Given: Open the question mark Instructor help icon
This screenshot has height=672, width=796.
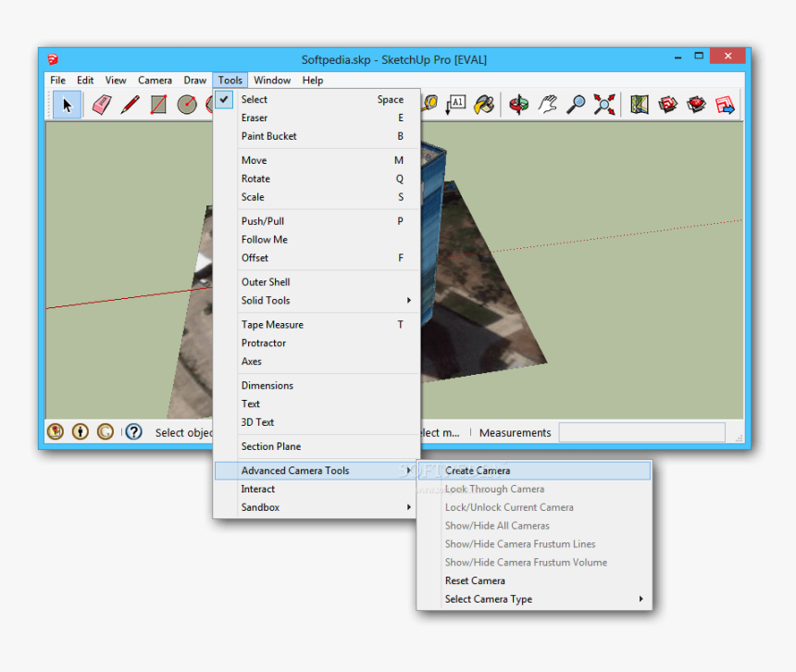Looking at the screenshot, I should click(133, 431).
